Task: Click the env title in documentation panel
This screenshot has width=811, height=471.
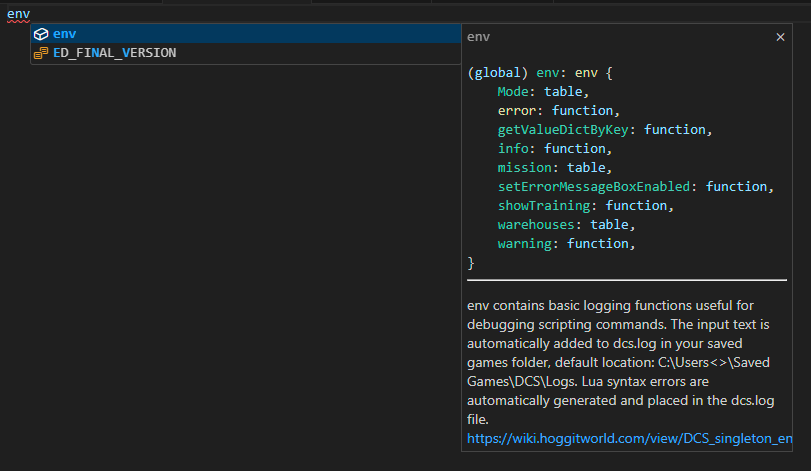Action: pyautogui.click(x=478, y=37)
